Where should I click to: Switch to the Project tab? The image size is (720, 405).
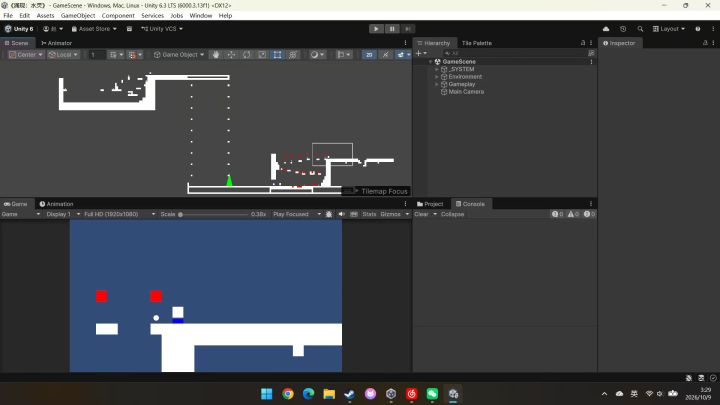tap(430, 204)
